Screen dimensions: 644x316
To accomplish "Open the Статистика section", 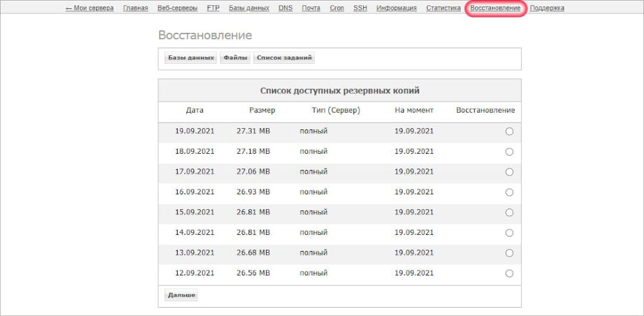I will 443,8.
